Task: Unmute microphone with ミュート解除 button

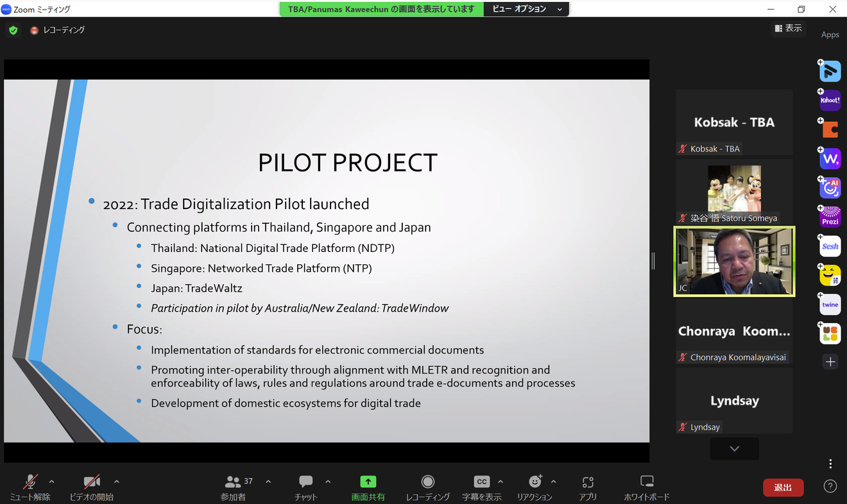Action: 30,488
